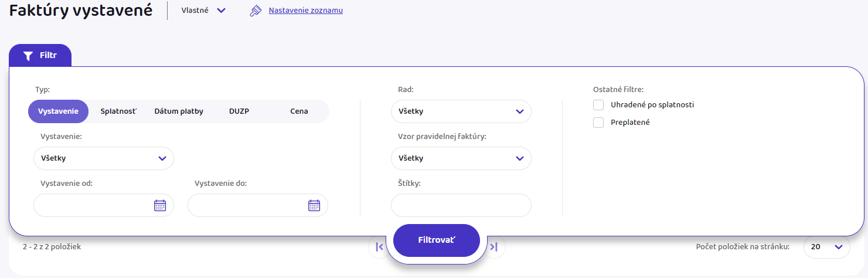Switch type filter to Splatnosť
Screen dimensions: 868x278
(118, 111)
